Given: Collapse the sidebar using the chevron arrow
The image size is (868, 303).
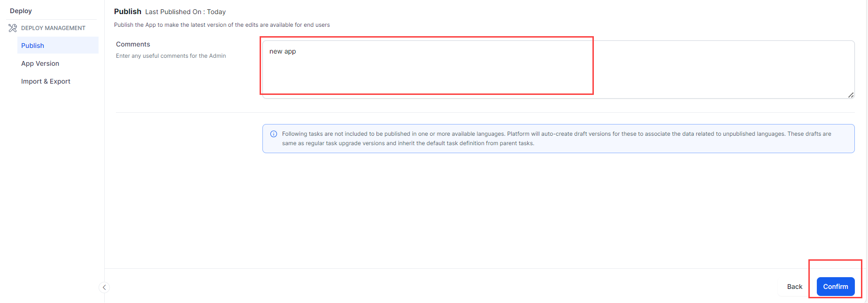Looking at the screenshot, I should [104, 287].
